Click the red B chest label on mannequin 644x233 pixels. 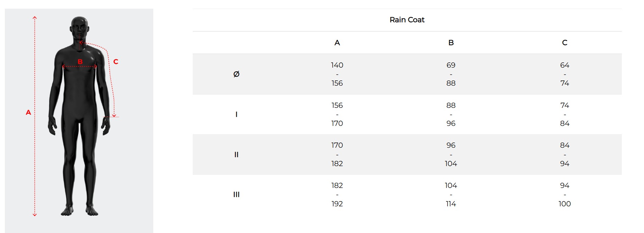click(x=80, y=62)
